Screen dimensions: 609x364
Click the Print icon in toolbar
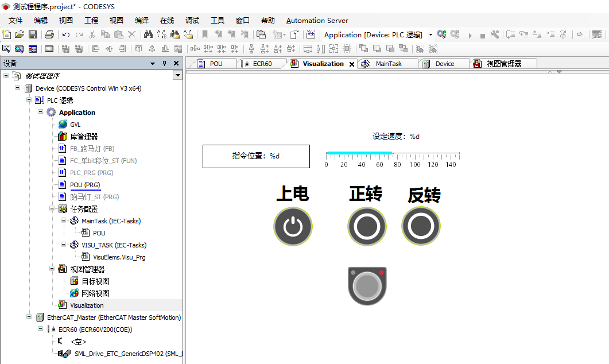(49, 34)
